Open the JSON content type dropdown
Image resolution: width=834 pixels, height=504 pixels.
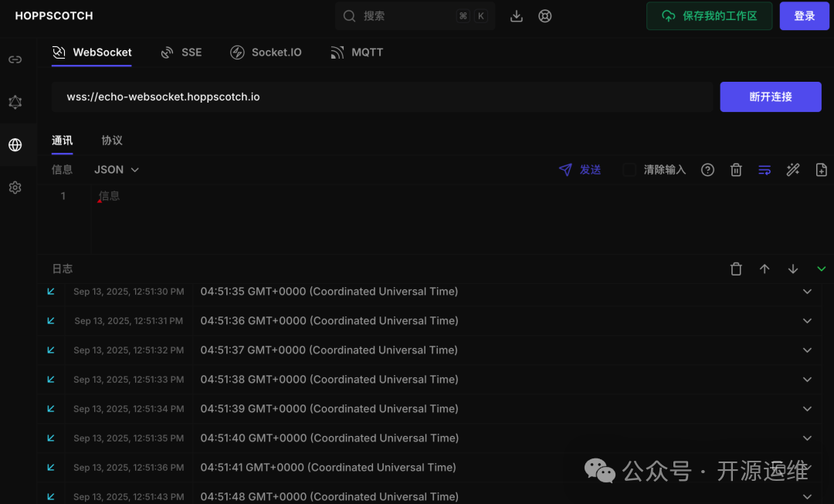point(117,170)
